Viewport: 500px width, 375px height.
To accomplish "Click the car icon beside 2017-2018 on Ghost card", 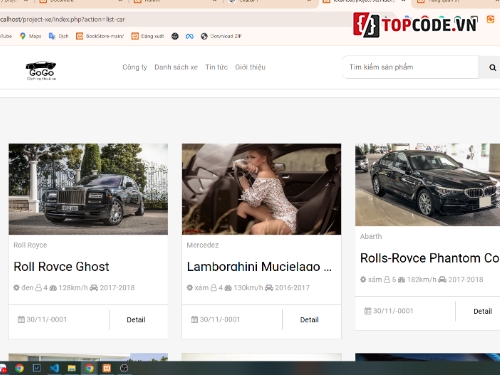I will [94, 288].
